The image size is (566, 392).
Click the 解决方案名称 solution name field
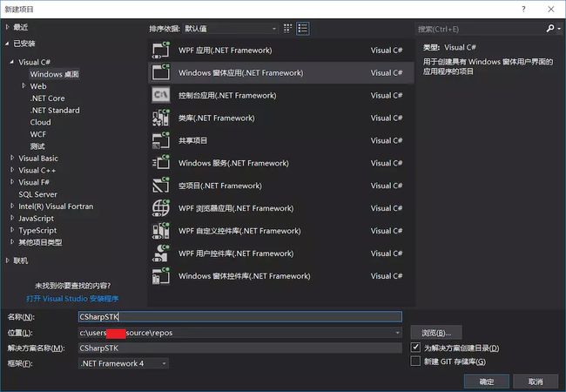click(239, 348)
